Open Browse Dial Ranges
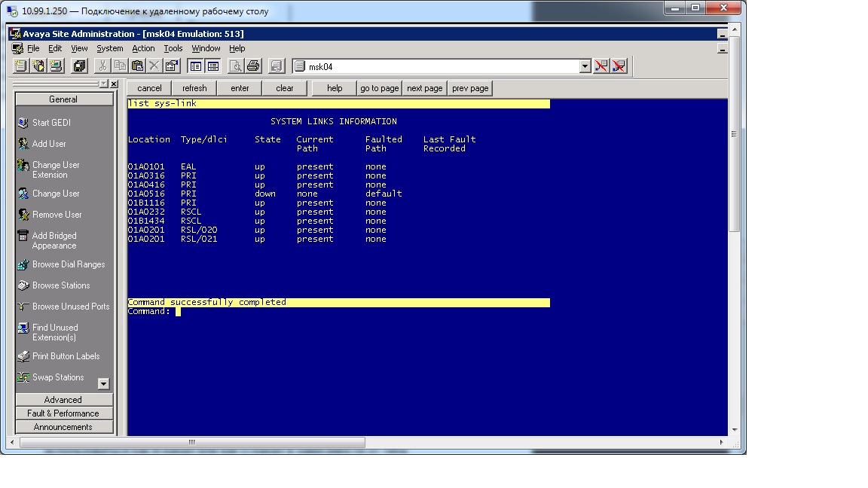 [61, 264]
